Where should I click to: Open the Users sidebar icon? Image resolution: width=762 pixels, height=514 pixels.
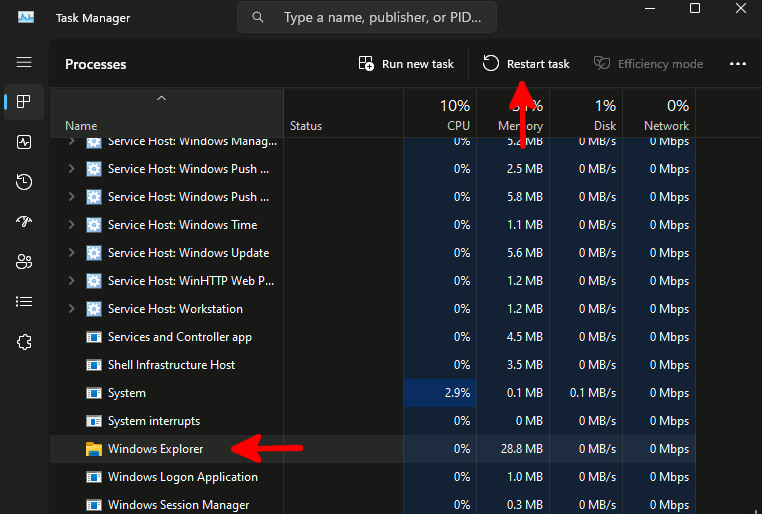pos(24,261)
